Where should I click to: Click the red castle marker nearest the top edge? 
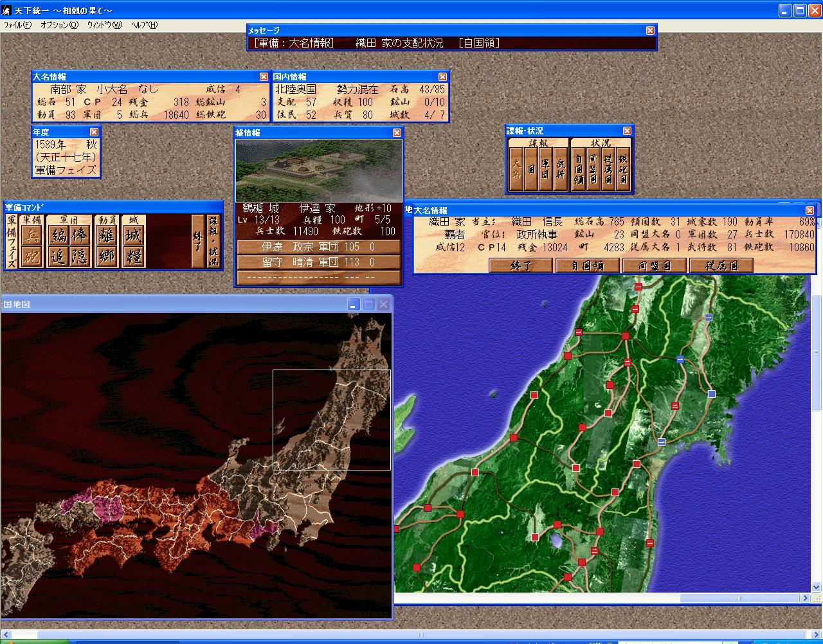[638, 287]
